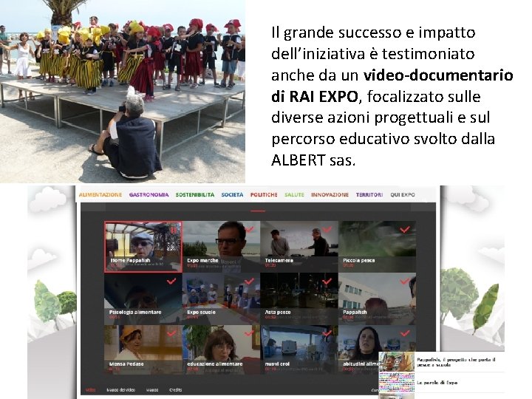Click the red checkmark on nuovi eroi

[327, 333]
